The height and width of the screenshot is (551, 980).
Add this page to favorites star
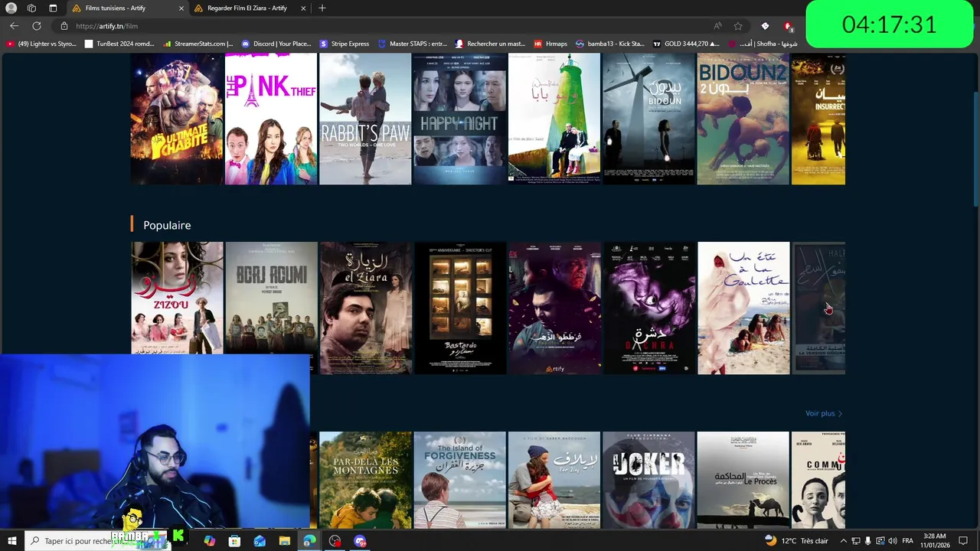(x=738, y=26)
